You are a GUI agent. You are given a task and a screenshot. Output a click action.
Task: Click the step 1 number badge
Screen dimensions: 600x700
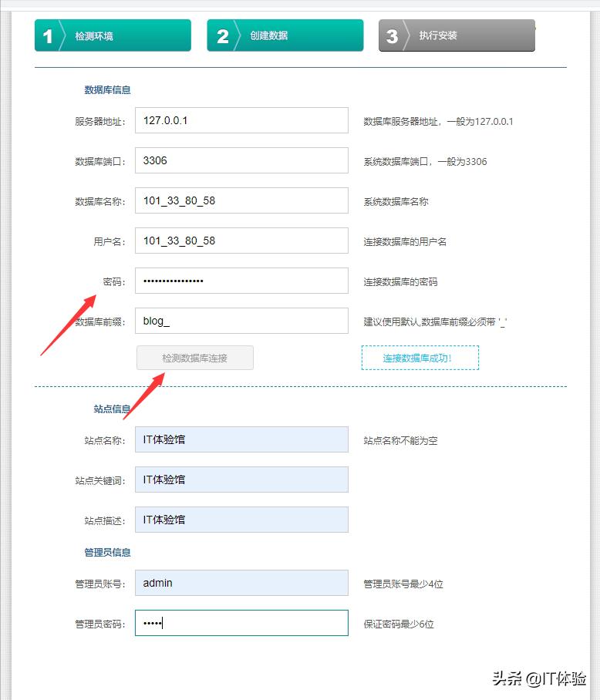pyautogui.click(x=48, y=36)
